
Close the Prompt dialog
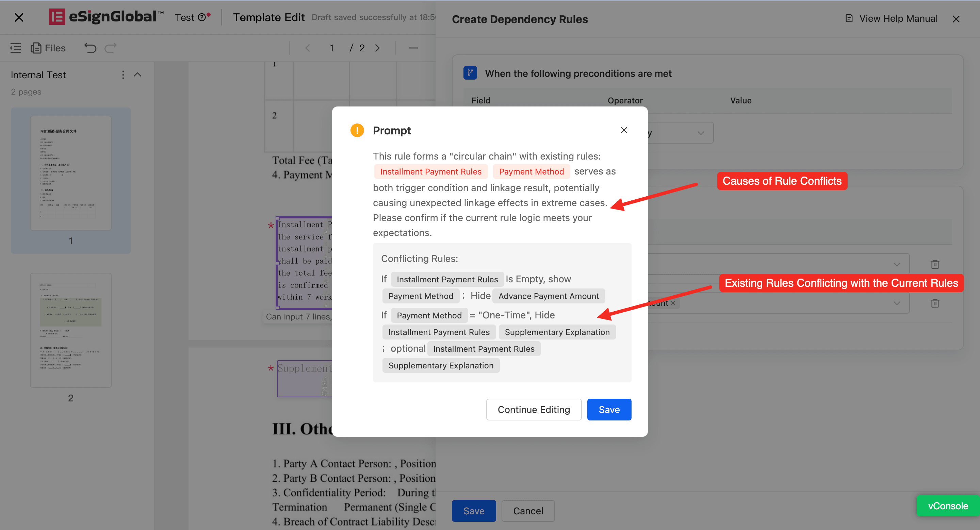624,130
